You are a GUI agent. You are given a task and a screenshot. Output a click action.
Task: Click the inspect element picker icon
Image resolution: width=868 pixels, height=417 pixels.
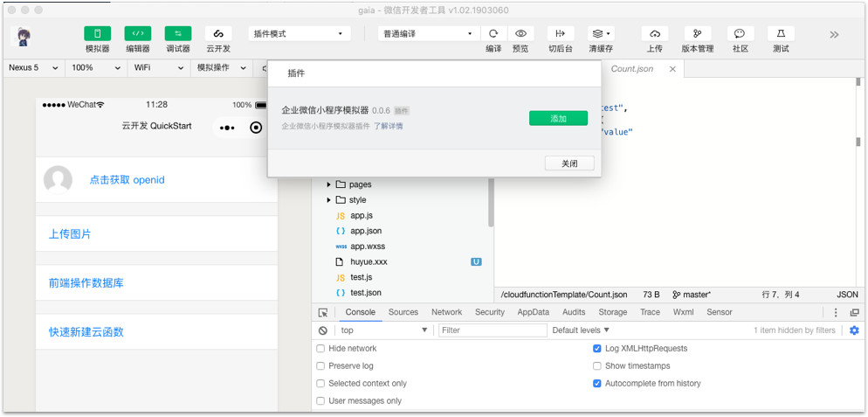pos(323,313)
